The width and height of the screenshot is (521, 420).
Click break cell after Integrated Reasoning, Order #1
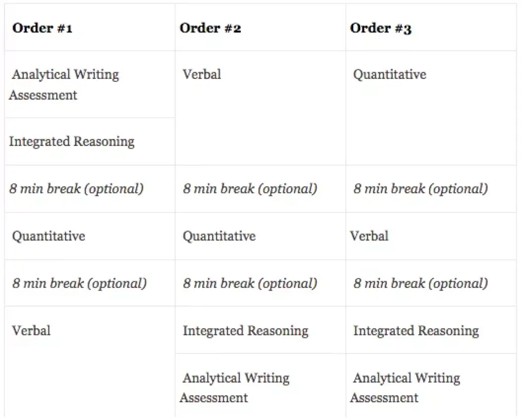[76, 189]
